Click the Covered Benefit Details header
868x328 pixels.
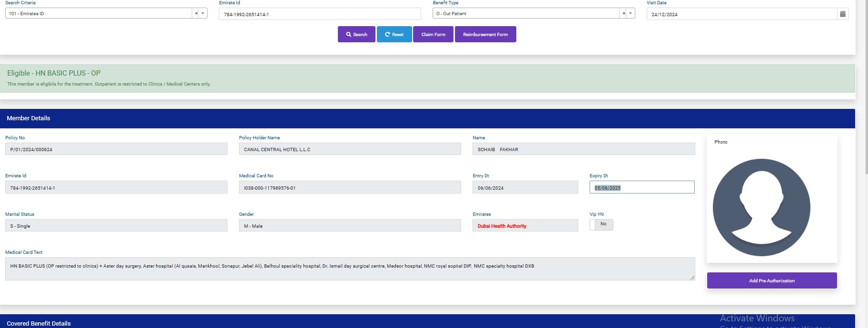click(39, 323)
